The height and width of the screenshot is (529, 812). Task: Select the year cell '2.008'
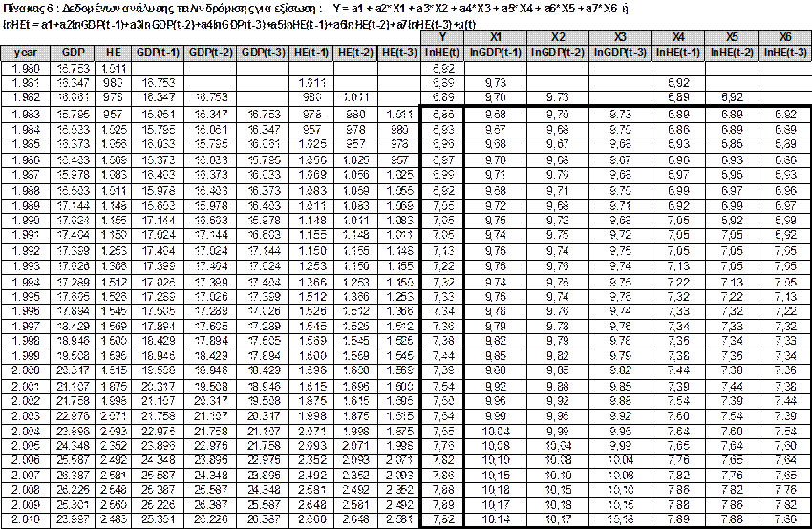pyautogui.click(x=26, y=490)
